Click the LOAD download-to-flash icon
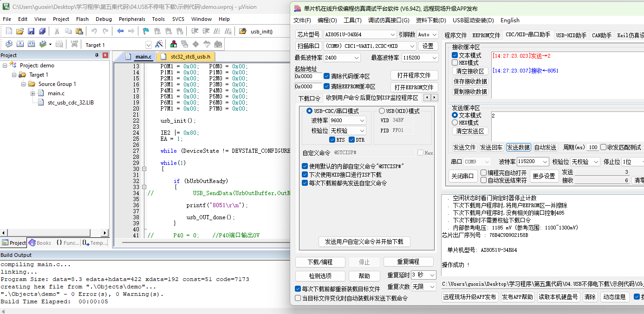This screenshot has width=644, height=314. 74,44
